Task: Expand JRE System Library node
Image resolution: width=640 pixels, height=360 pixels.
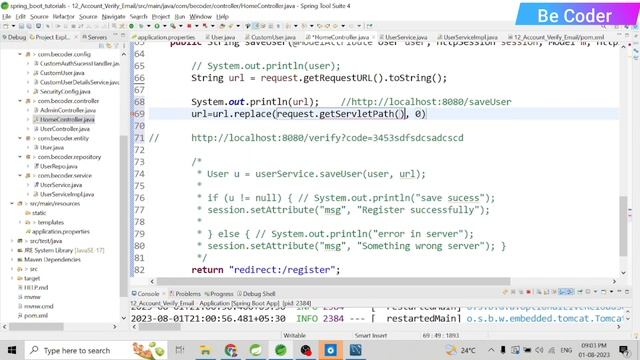Action: tap(12, 250)
